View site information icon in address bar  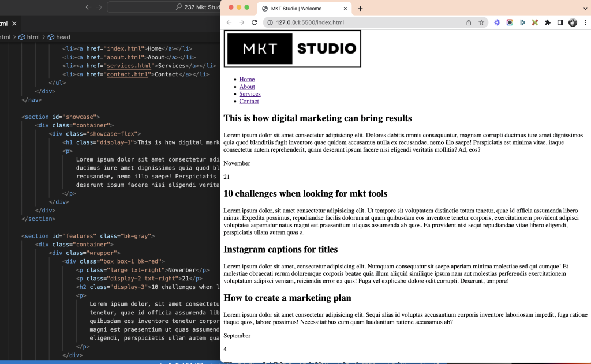click(x=270, y=22)
